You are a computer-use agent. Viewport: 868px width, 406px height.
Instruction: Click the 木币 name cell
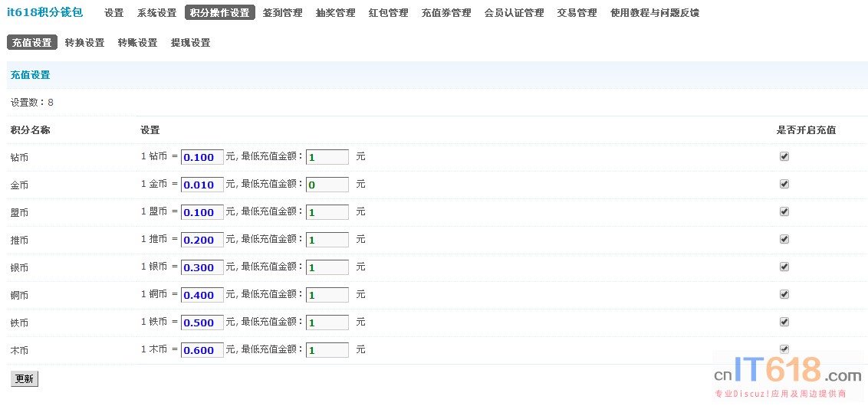[19, 351]
